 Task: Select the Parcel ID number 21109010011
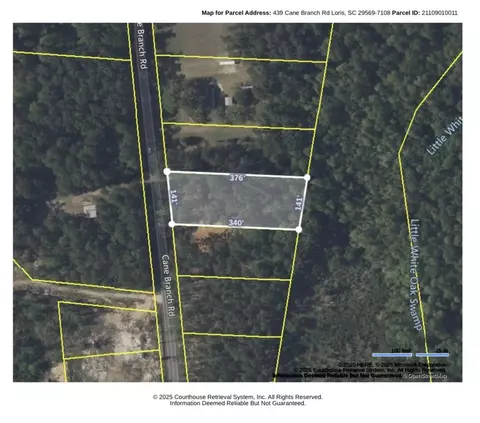[439, 13]
